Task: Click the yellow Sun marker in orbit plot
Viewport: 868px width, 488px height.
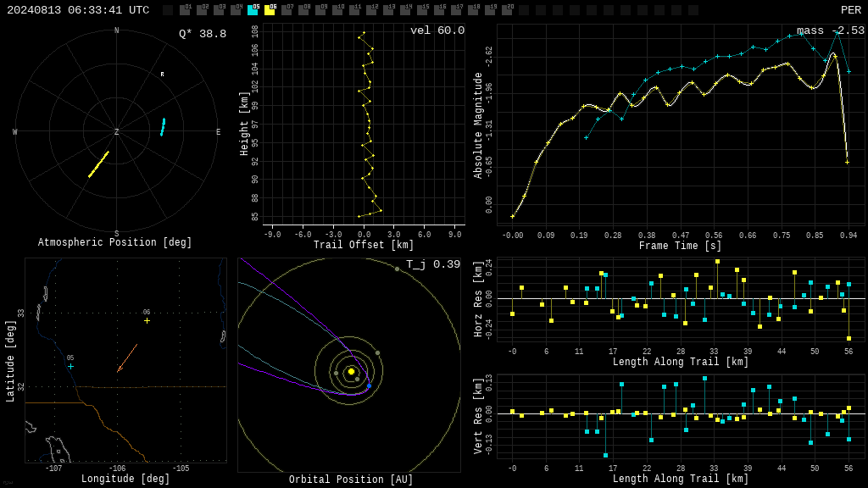Action: (x=351, y=371)
